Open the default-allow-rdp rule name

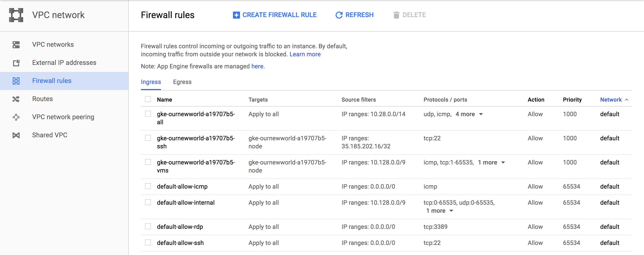click(x=180, y=227)
